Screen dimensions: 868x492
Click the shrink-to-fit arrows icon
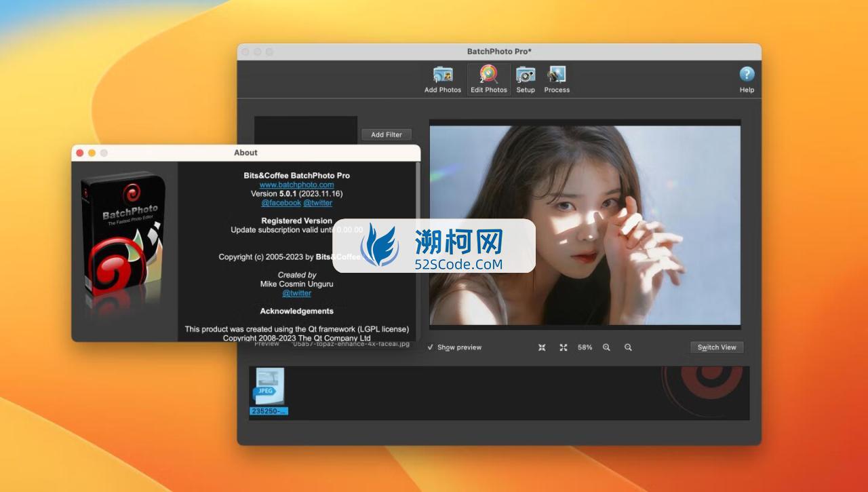point(542,347)
